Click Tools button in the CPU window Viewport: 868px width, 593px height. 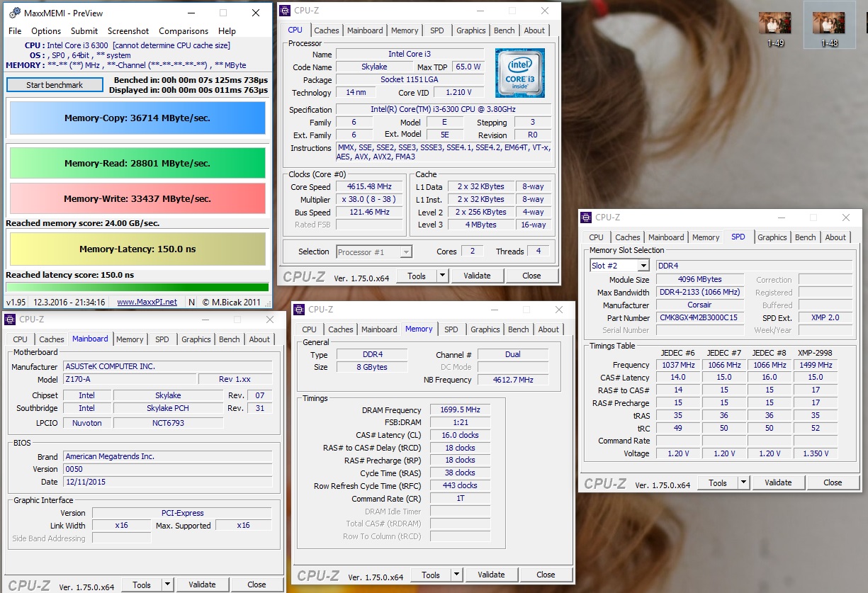(x=417, y=276)
